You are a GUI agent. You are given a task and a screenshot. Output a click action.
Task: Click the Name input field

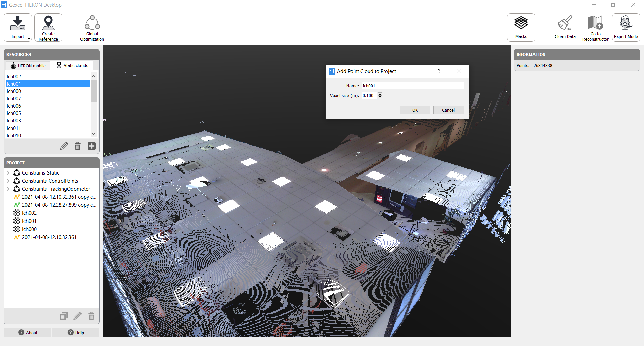coord(413,86)
